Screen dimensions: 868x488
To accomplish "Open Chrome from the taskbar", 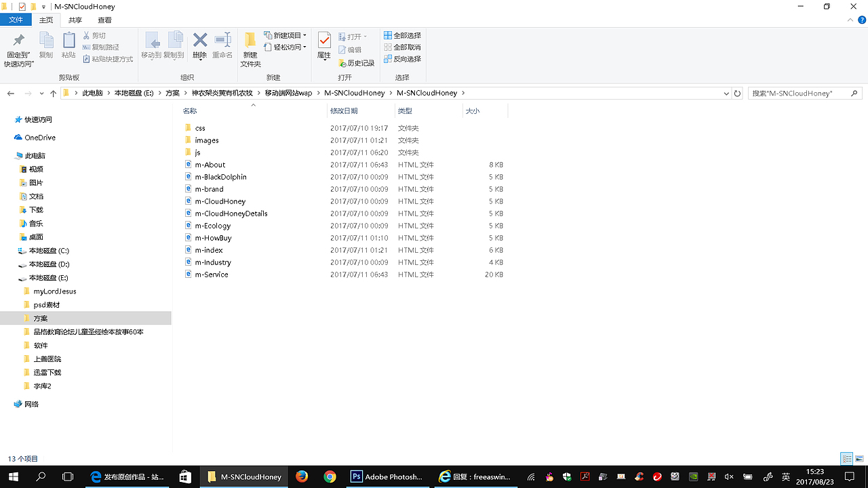I will point(330,476).
